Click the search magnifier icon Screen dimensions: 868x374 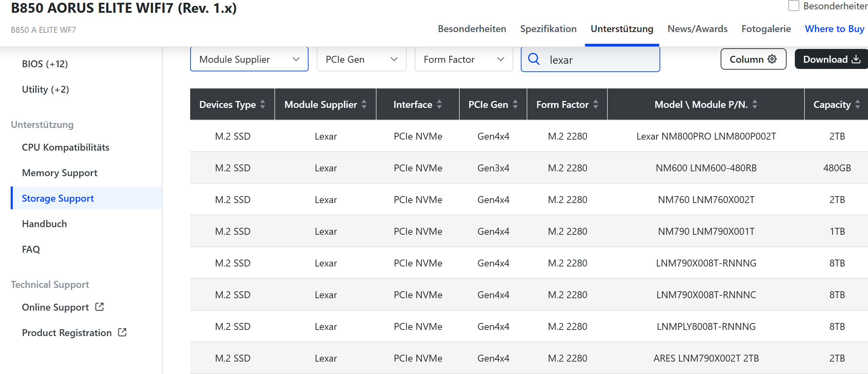[x=534, y=59]
